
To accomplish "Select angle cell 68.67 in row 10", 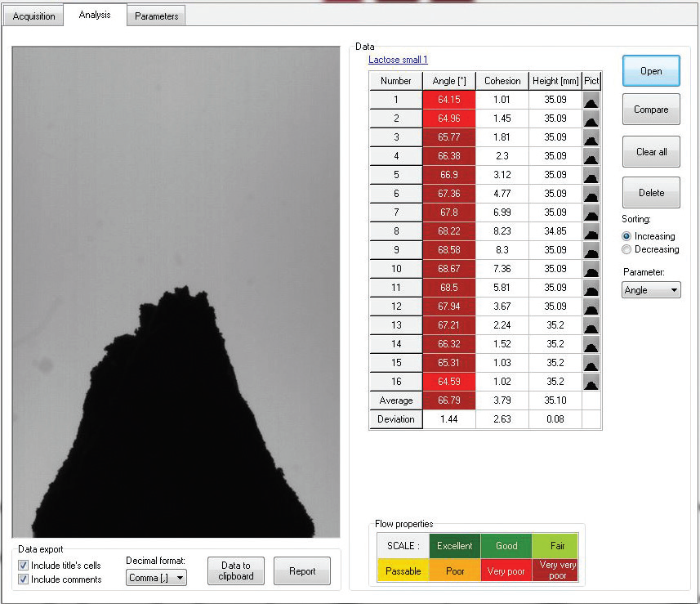I will [449, 269].
